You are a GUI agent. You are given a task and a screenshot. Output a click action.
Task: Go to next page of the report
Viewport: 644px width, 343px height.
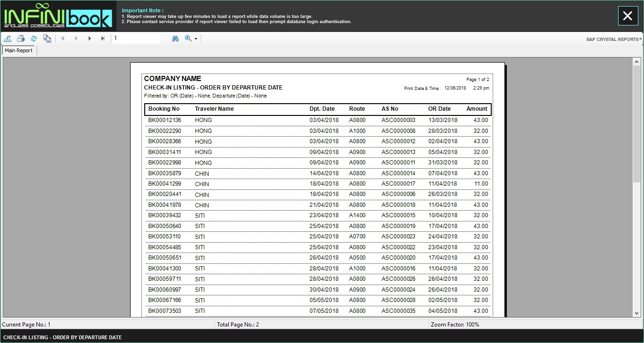click(x=90, y=39)
